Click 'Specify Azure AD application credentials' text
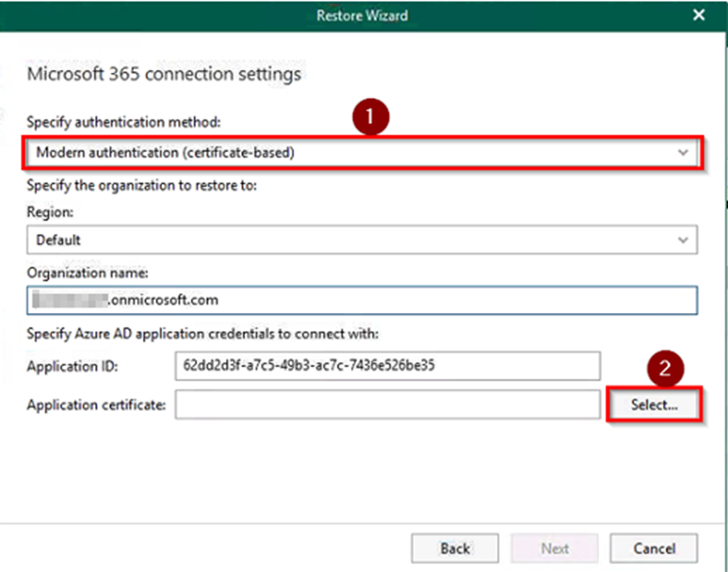 pyautogui.click(x=202, y=334)
